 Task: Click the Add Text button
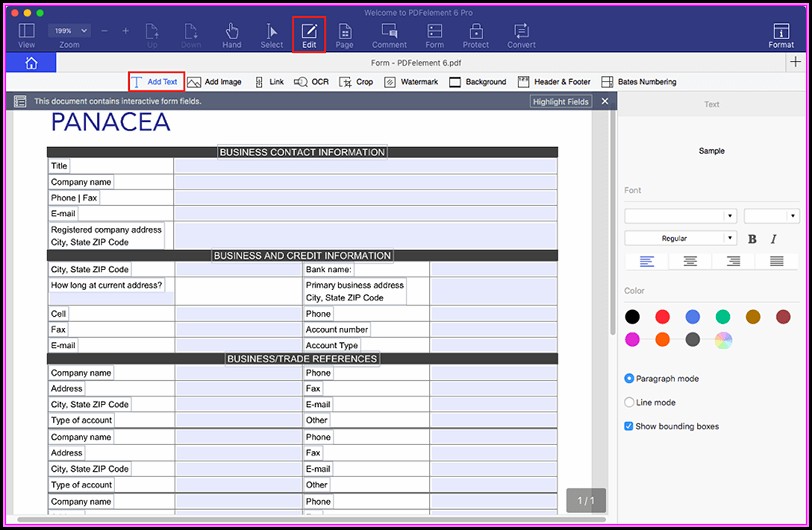156,82
